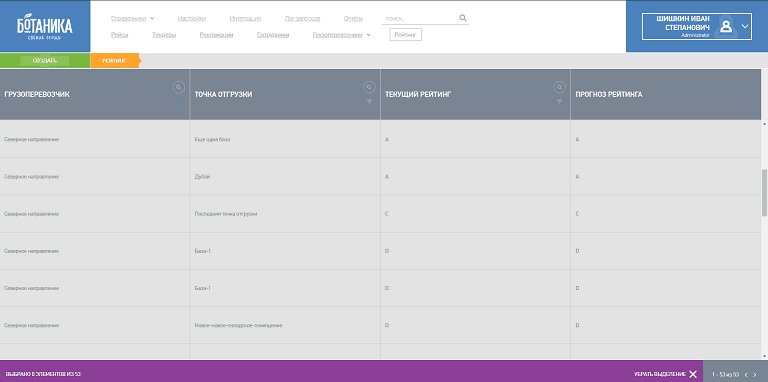Click Убрать выделение in bottom bar
Screen dimensions: 768x382
tap(660, 374)
